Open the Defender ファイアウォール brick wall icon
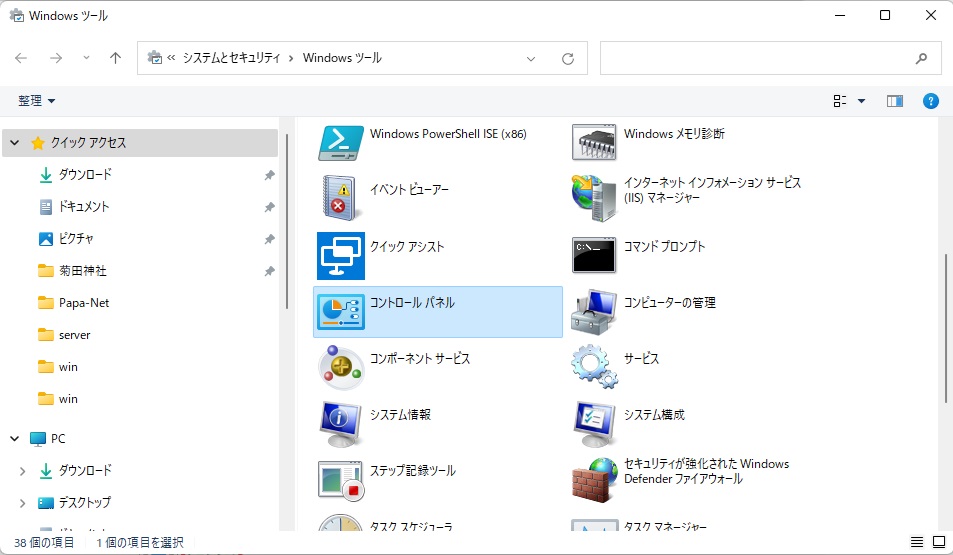Screen dimensions: 953x555 [x=594, y=480]
